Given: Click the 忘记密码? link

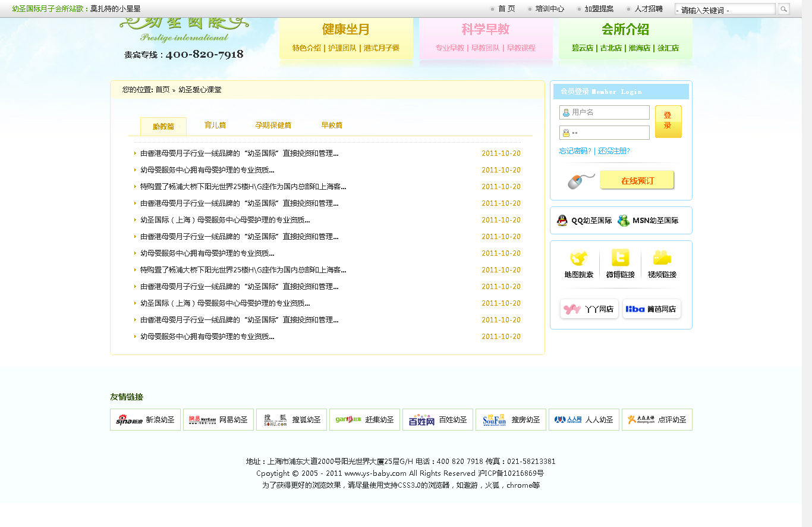Looking at the screenshot, I should [575, 151].
